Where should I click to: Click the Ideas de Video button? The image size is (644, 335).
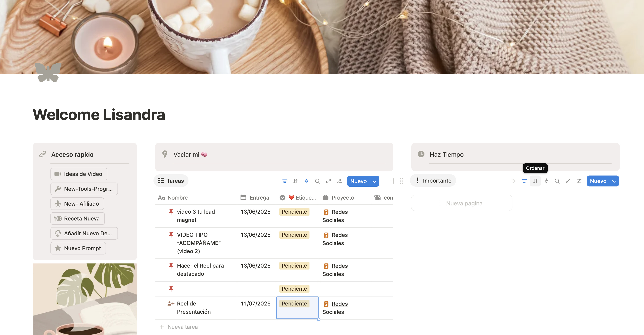[x=79, y=174]
